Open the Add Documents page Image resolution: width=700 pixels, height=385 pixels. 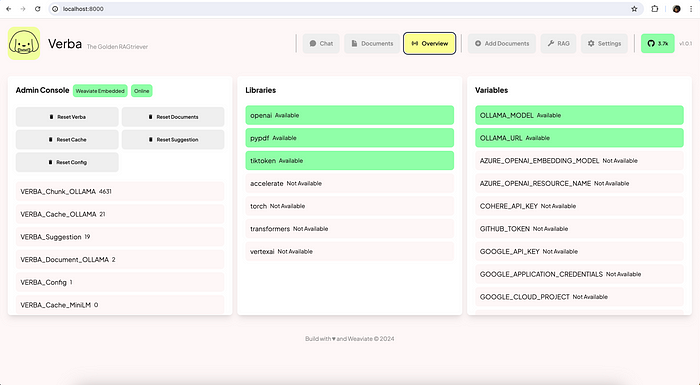point(502,43)
